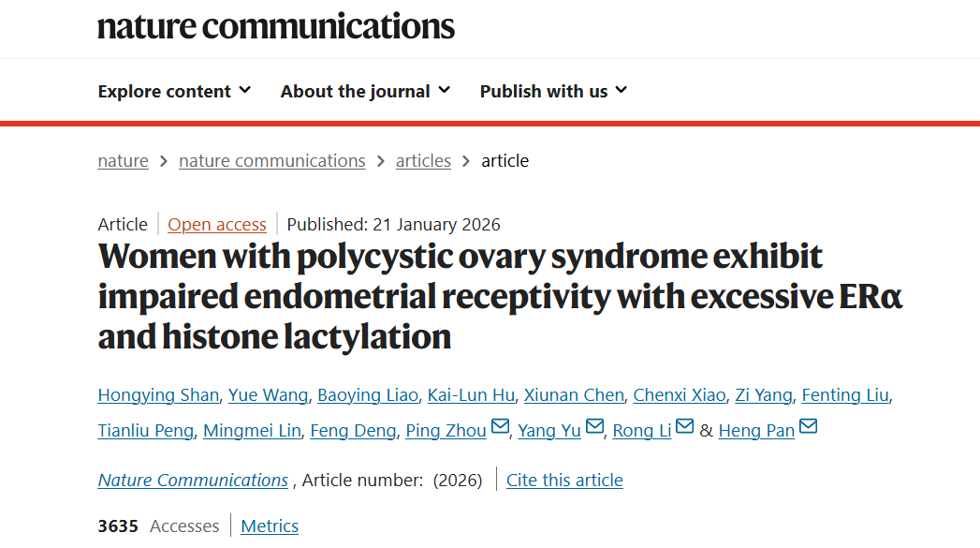Click the mail icon after Rong Li

pos(685,428)
